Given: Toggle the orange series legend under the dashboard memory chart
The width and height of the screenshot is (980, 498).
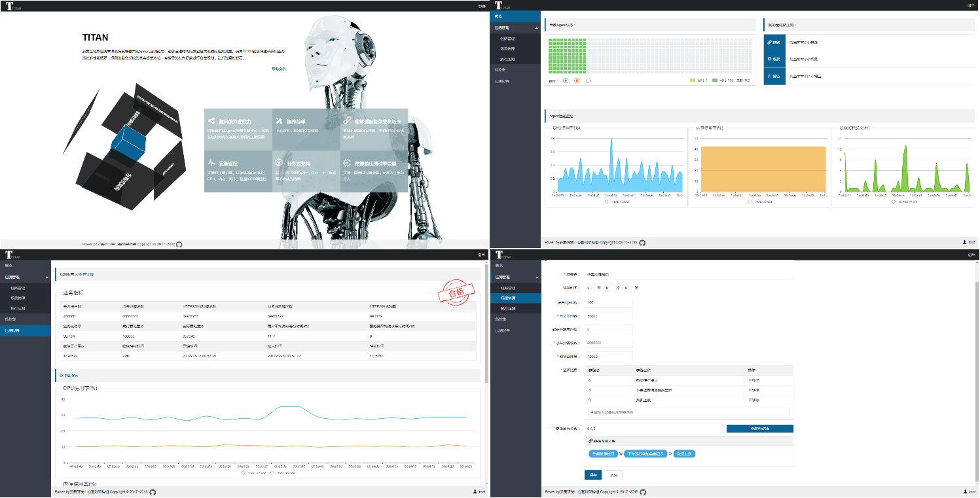Looking at the screenshot, I should pos(759,202).
